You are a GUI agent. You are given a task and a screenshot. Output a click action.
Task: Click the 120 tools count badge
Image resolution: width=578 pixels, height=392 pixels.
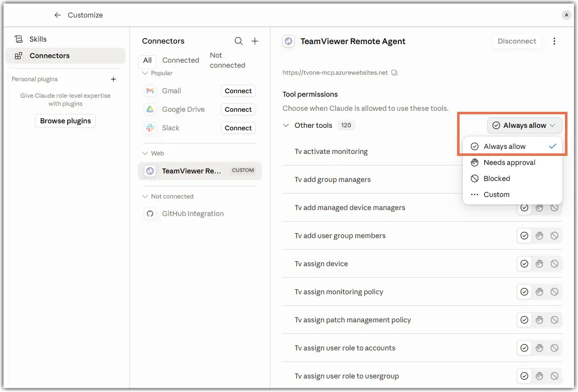tap(346, 126)
